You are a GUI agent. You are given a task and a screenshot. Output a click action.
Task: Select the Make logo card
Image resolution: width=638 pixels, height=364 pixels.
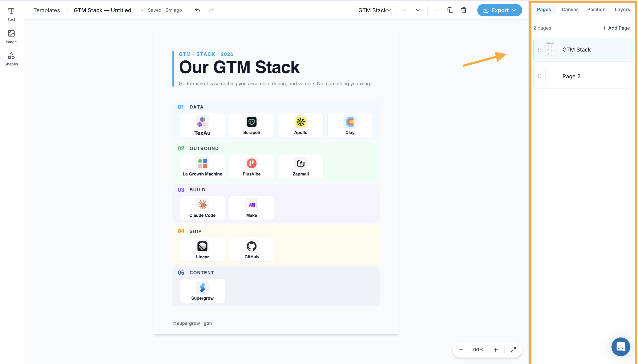pos(252,208)
